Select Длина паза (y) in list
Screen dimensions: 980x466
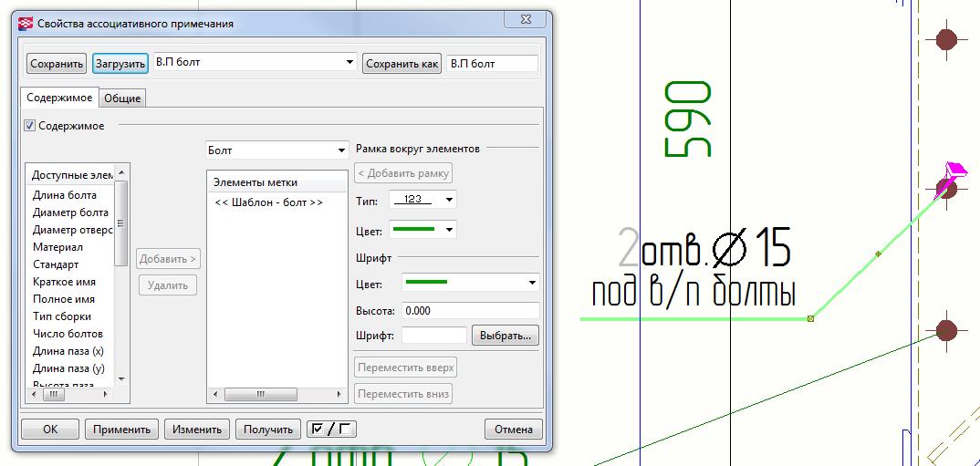pyautogui.click(x=68, y=368)
